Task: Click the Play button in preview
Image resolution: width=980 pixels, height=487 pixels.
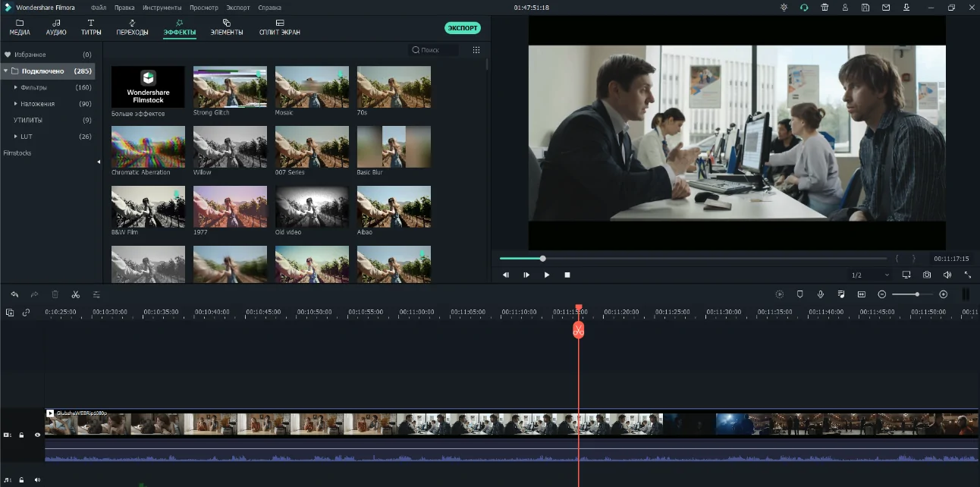Action: (x=547, y=275)
